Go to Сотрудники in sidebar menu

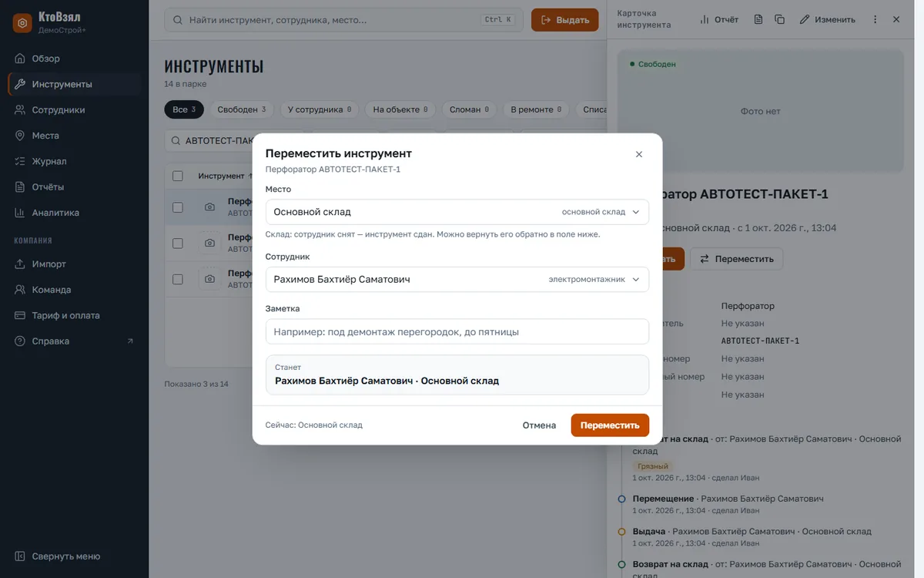tap(59, 110)
